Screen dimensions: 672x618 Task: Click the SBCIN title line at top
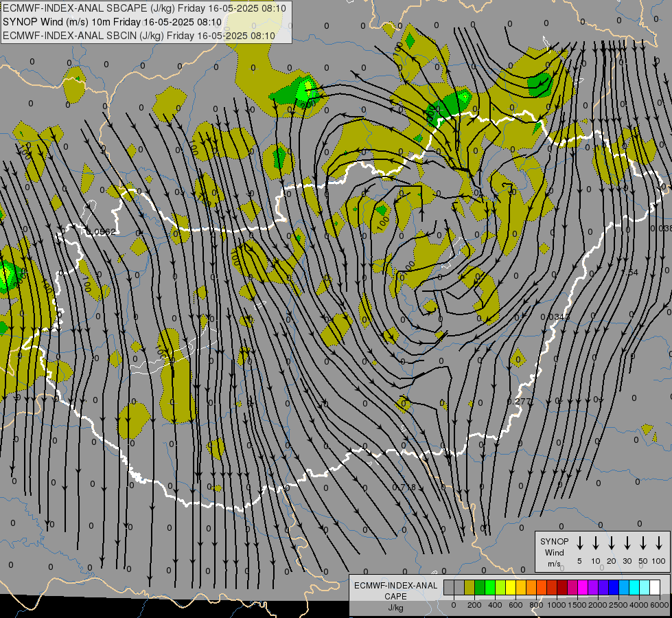(x=139, y=36)
